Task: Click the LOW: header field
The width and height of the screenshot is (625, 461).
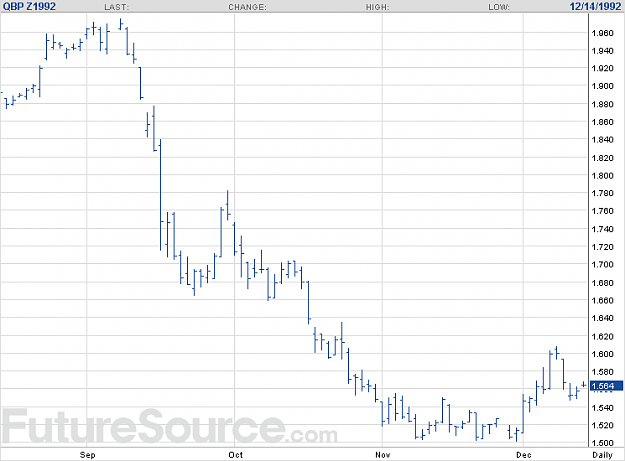Action: [x=499, y=7]
